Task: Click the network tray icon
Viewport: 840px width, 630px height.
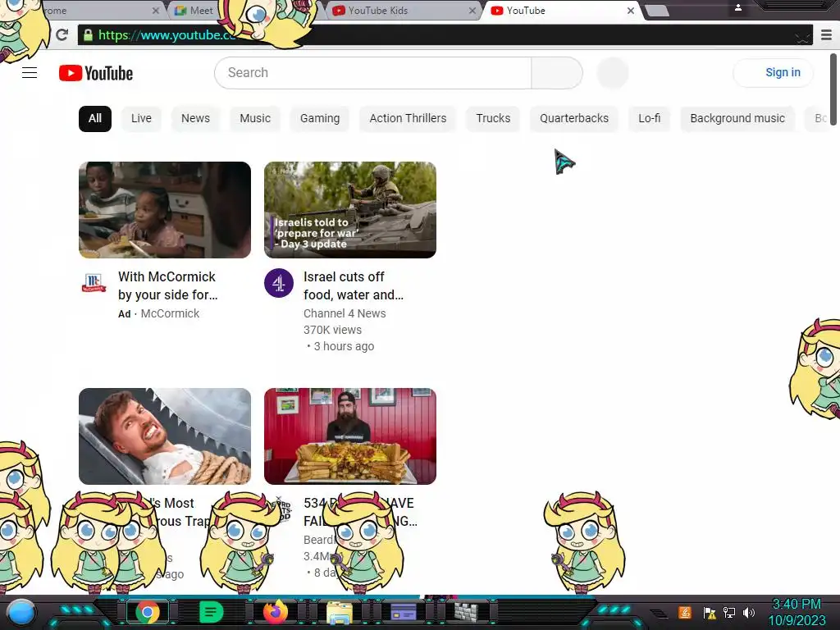Action: pyautogui.click(x=729, y=612)
